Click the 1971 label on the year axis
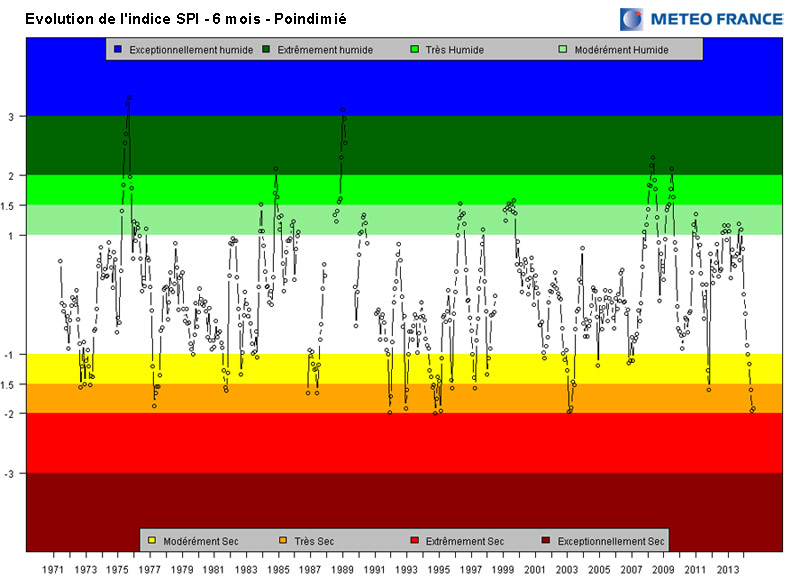The height and width of the screenshot is (587, 800). pyautogui.click(x=55, y=570)
